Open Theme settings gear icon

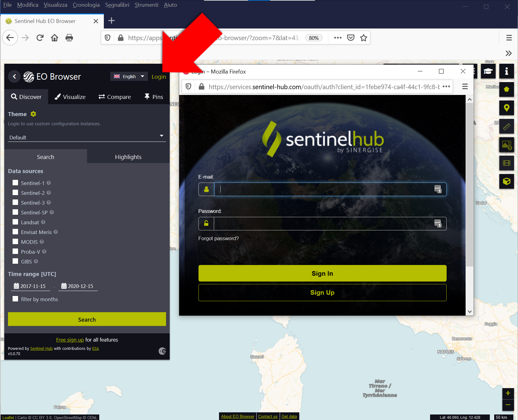pyautogui.click(x=33, y=114)
